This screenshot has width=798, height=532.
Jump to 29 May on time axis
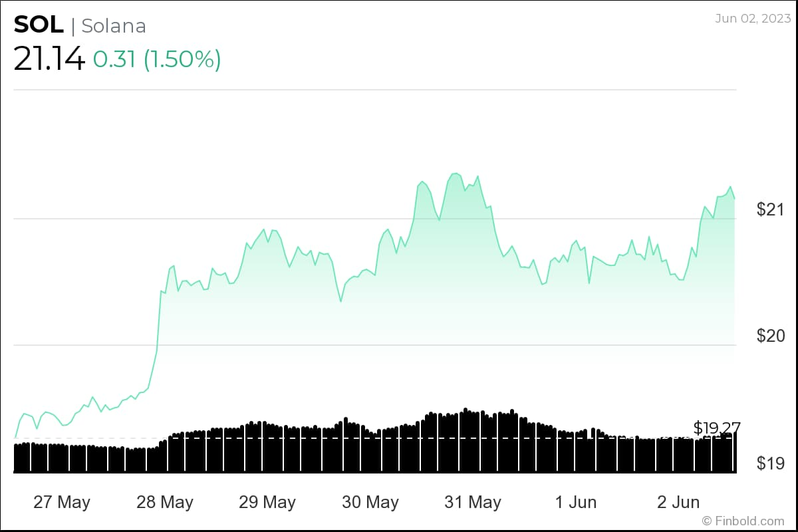pyautogui.click(x=267, y=502)
